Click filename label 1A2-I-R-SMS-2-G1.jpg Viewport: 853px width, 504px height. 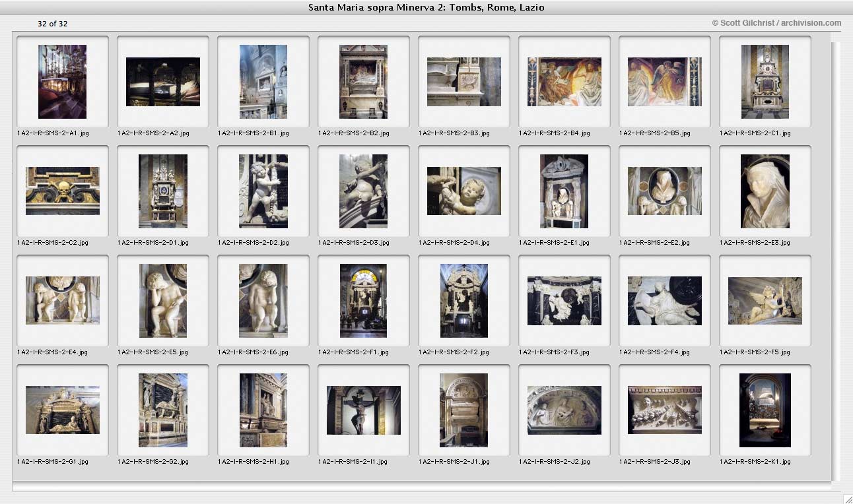pos(53,462)
